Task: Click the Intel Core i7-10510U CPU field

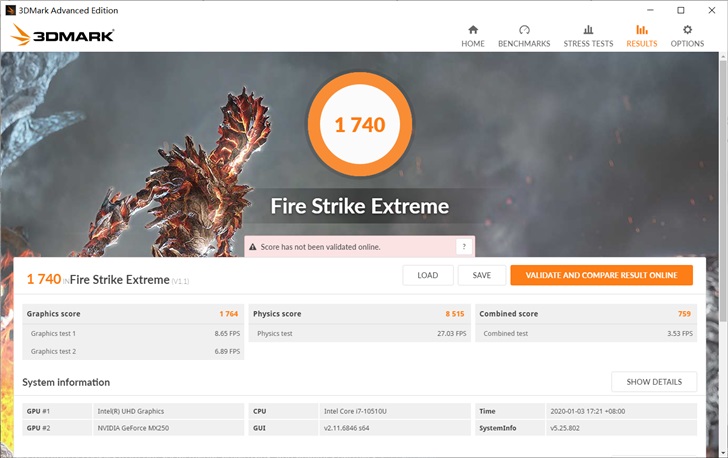Action: pos(394,411)
